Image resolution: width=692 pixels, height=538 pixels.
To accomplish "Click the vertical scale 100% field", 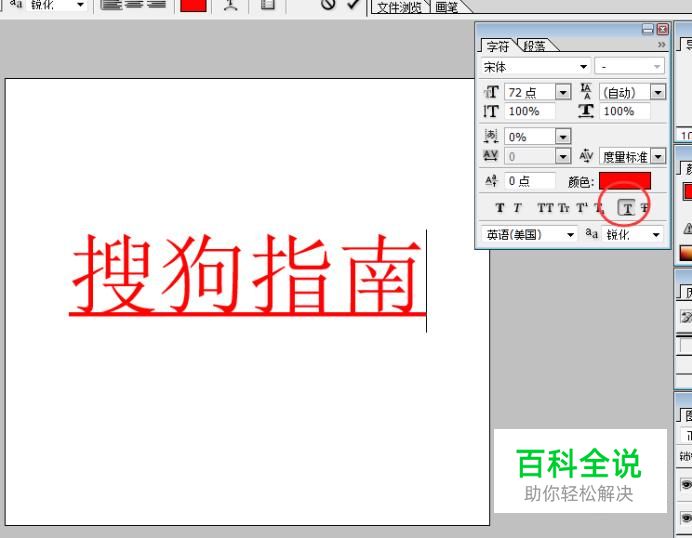I will pyautogui.click(x=530, y=111).
